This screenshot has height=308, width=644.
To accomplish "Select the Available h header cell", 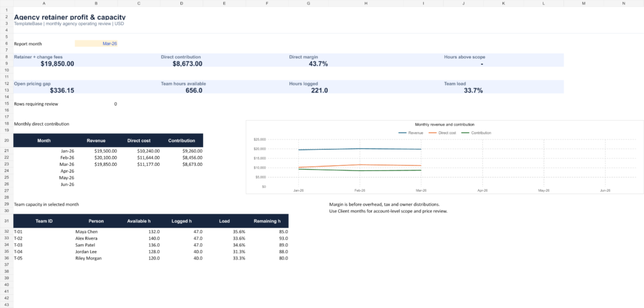I will click(139, 221).
